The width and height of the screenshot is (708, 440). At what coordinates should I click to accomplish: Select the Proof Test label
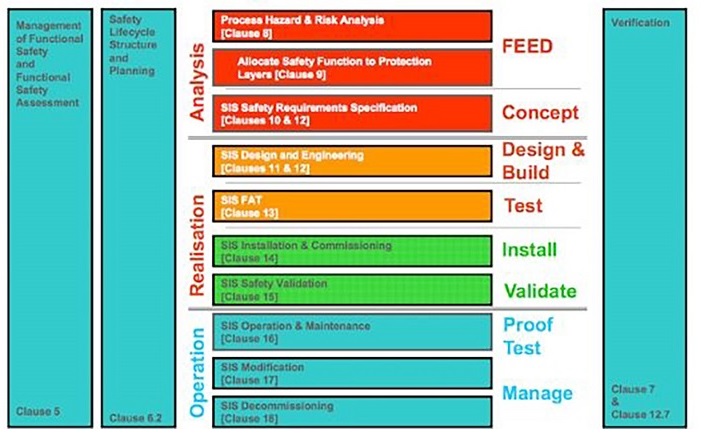tap(528, 337)
